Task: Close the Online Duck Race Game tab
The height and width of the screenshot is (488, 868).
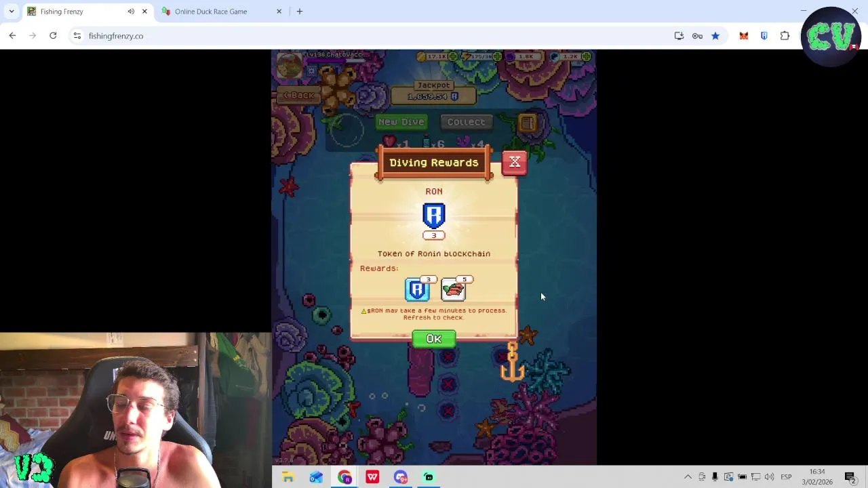Action: [x=279, y=12]
